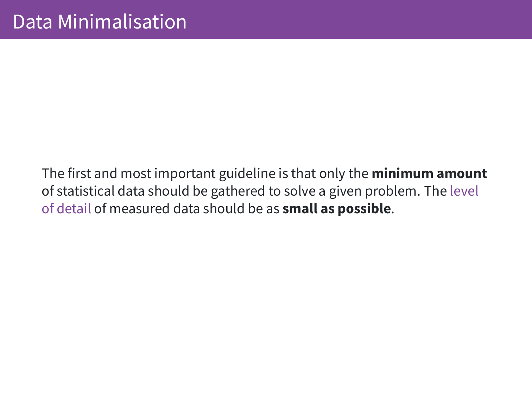Click the purple word "level"
The height and width of the screenshot is (399, 532).
click(x=464, y=191)
